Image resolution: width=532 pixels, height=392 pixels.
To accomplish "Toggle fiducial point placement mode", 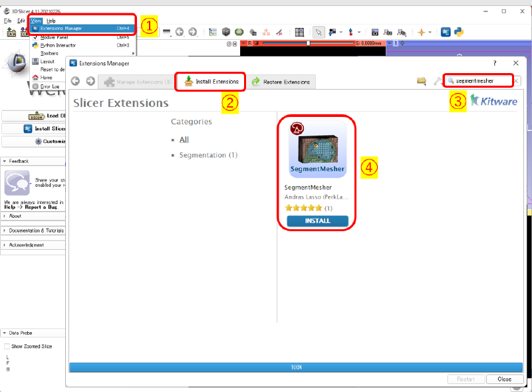I will (x=350, y=32).
